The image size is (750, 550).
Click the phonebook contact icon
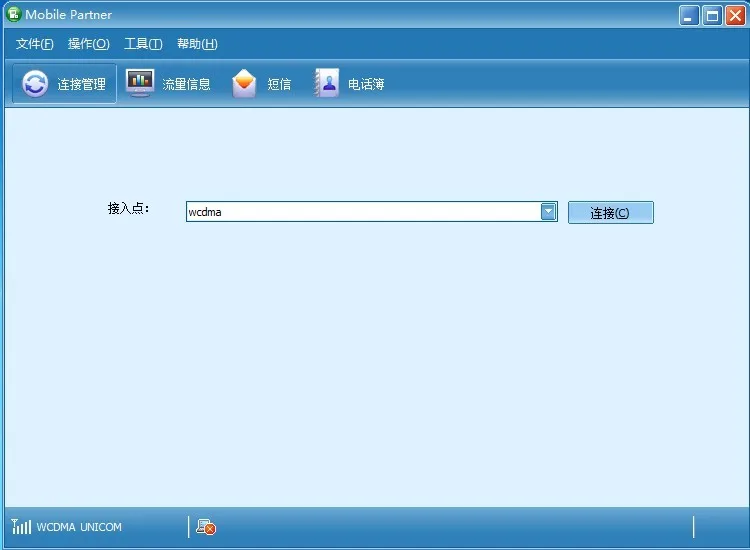tap(327, 83)
